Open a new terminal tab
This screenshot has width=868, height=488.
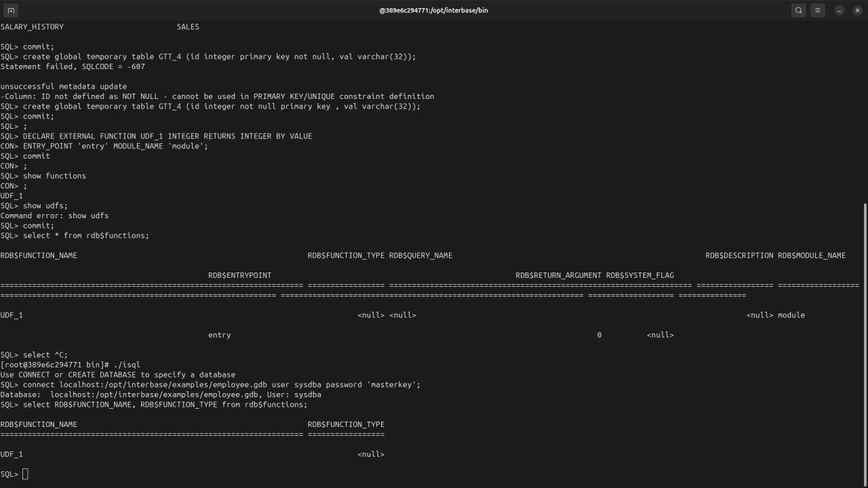coord(11,10)
